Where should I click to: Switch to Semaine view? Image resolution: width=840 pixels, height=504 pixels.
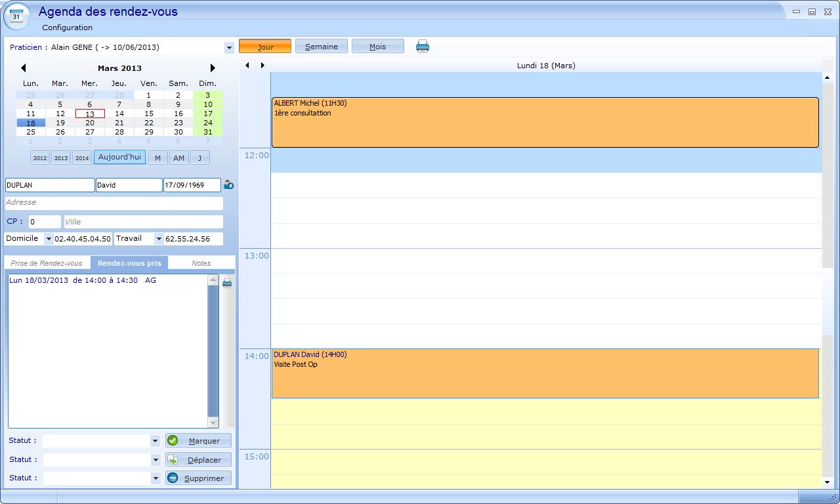(x=321, y=47)
